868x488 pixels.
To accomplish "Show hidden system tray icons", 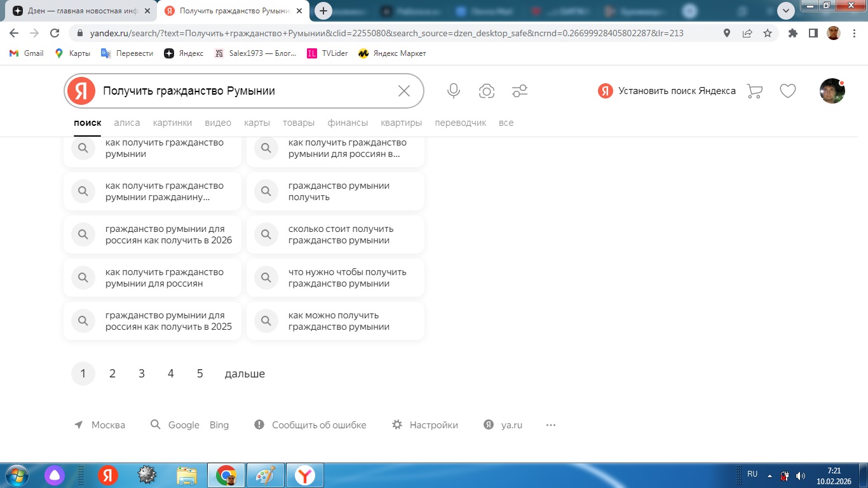I will tap(770, 475).
